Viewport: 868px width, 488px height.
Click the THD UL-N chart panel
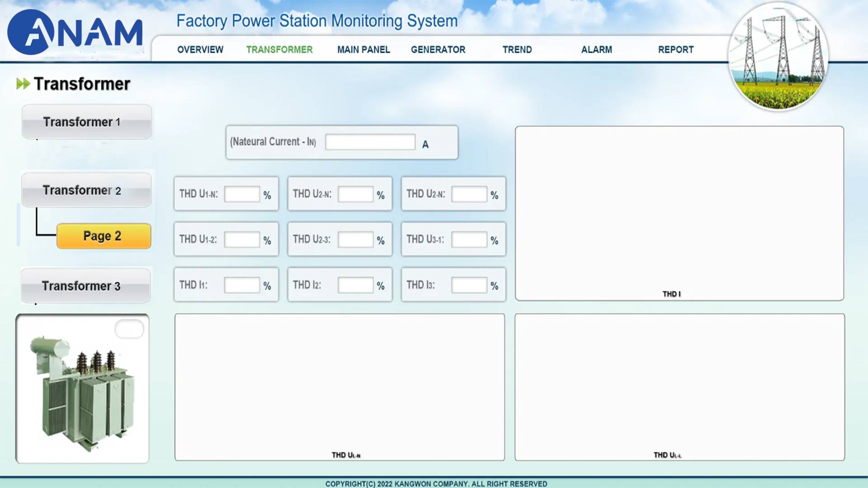click(x=340, y=387)
